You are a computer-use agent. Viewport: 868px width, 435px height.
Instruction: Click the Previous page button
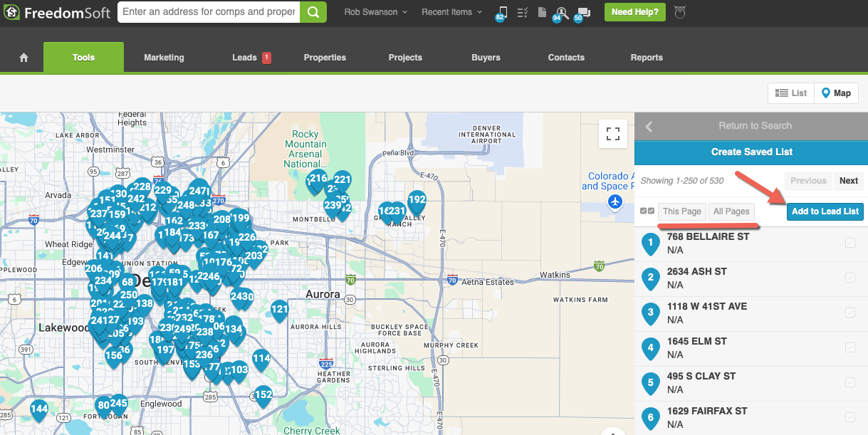pos(808,181)
